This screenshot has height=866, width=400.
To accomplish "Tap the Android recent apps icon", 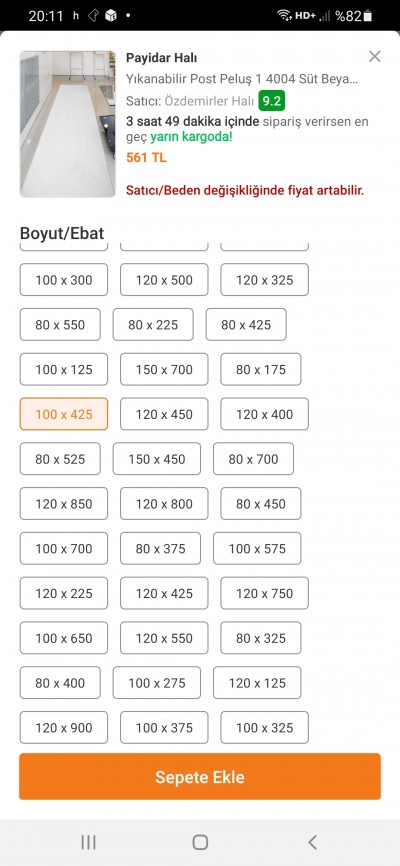I will [88, 842].
